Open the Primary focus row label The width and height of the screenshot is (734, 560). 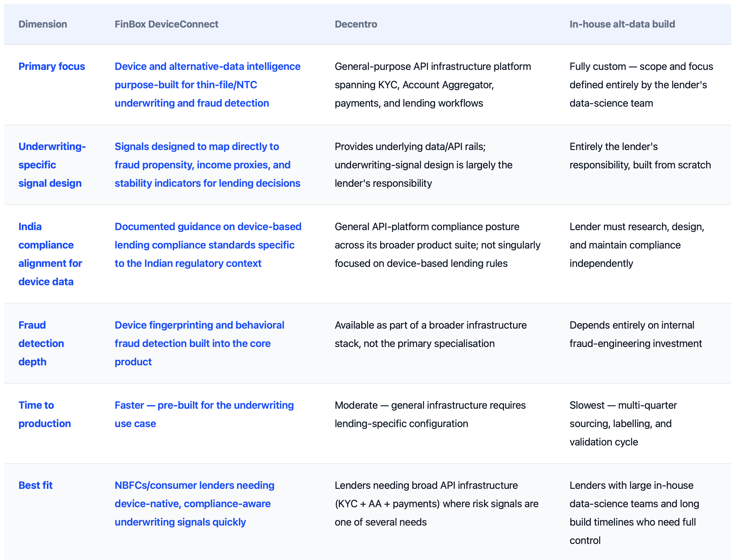(x=52, y=66)
